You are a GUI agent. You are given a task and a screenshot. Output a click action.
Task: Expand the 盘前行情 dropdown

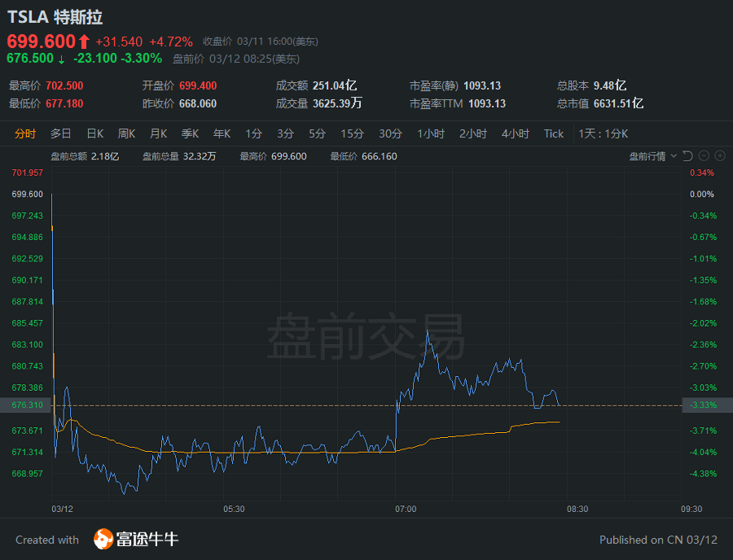pos(652,155)
